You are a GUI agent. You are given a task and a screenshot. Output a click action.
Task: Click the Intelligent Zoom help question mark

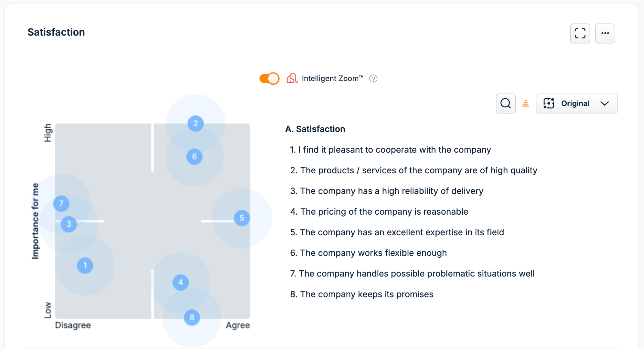373,79
